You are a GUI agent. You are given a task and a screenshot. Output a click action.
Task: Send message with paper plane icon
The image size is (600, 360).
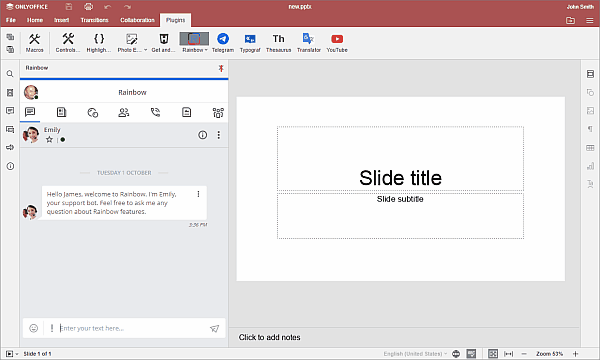[x=214, y=328]
